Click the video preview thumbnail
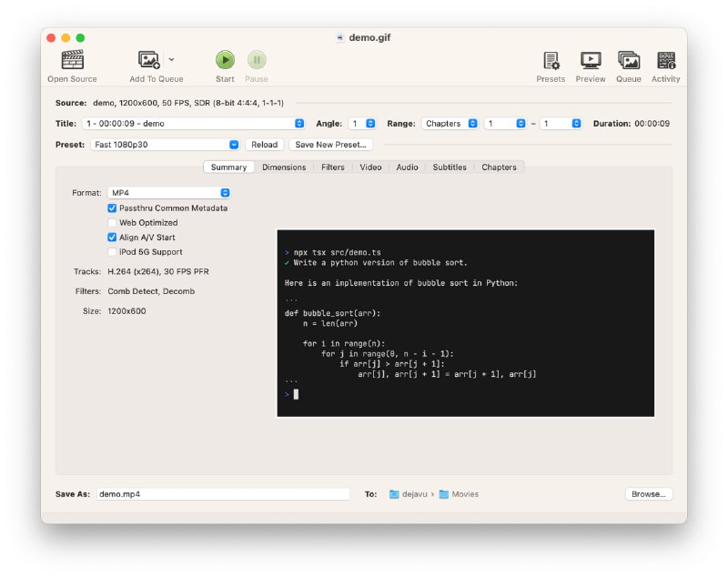Viewport: 728px width, 578px height. 465,323
